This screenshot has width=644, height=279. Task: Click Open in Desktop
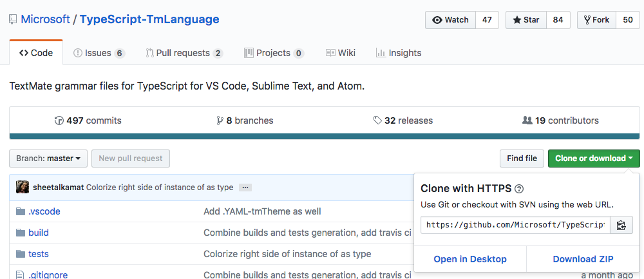tap(470, 259)
